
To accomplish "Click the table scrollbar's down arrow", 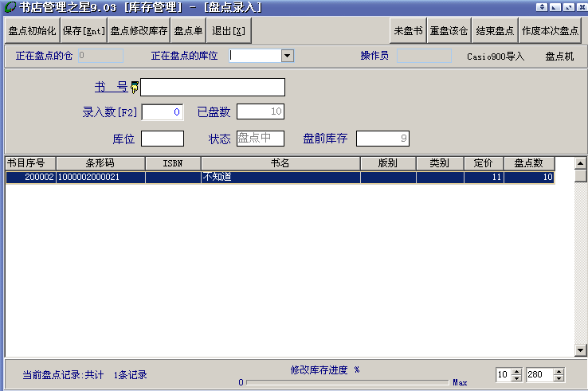I will coord(580,350).
